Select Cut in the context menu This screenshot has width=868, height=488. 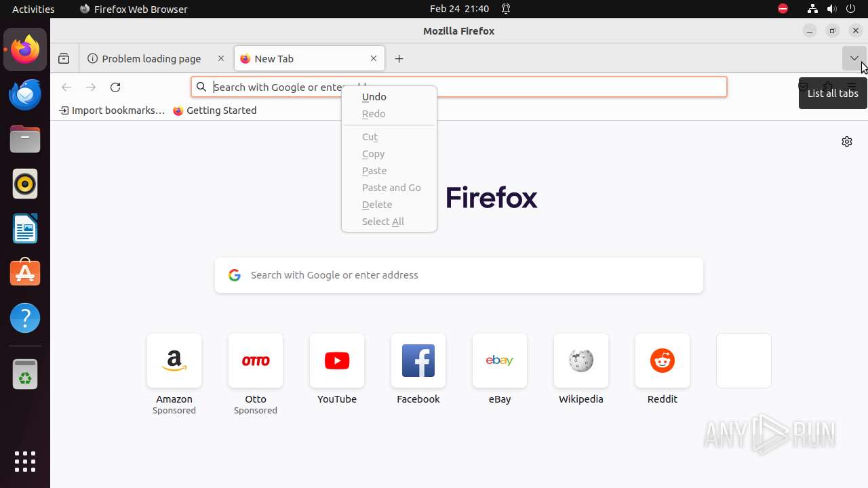(389, 137)
